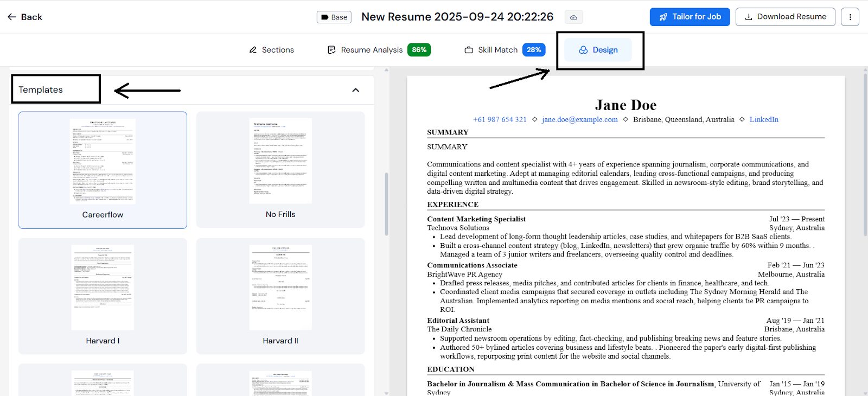Click the Base tag badge

(334, 17)
